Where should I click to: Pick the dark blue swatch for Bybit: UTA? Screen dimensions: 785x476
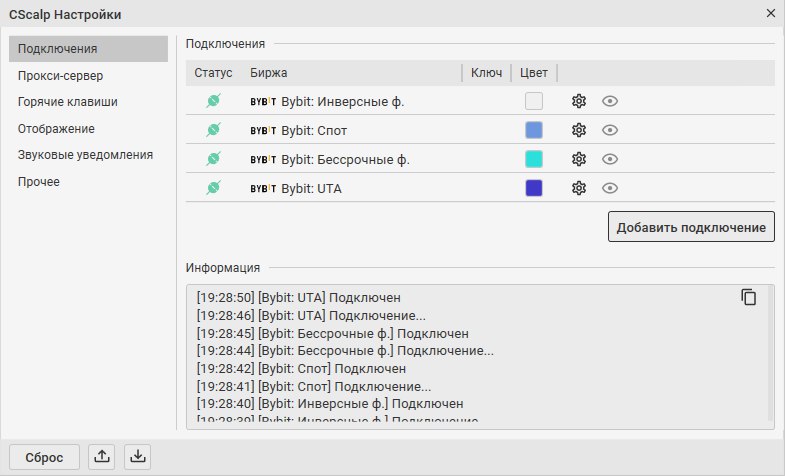pos(534,188)
